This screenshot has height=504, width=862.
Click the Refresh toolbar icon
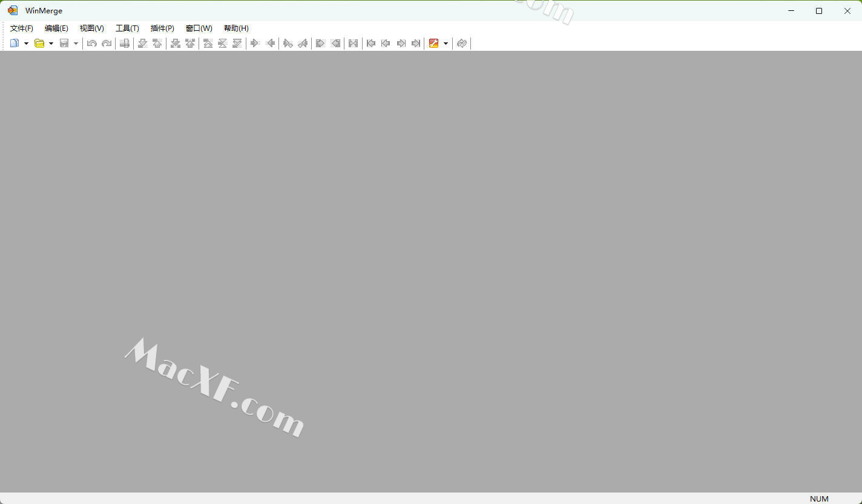[x=462, y=43]
